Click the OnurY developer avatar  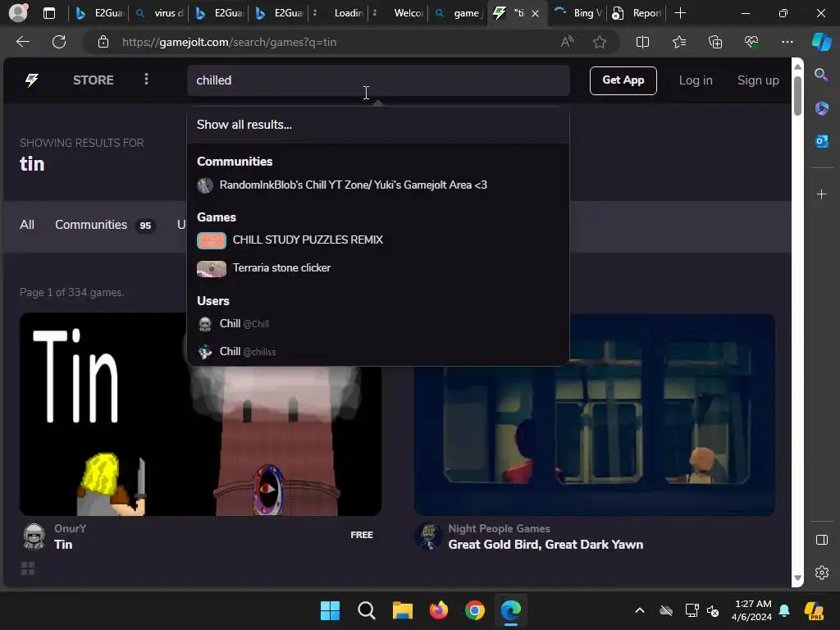(x=34, y=536)
